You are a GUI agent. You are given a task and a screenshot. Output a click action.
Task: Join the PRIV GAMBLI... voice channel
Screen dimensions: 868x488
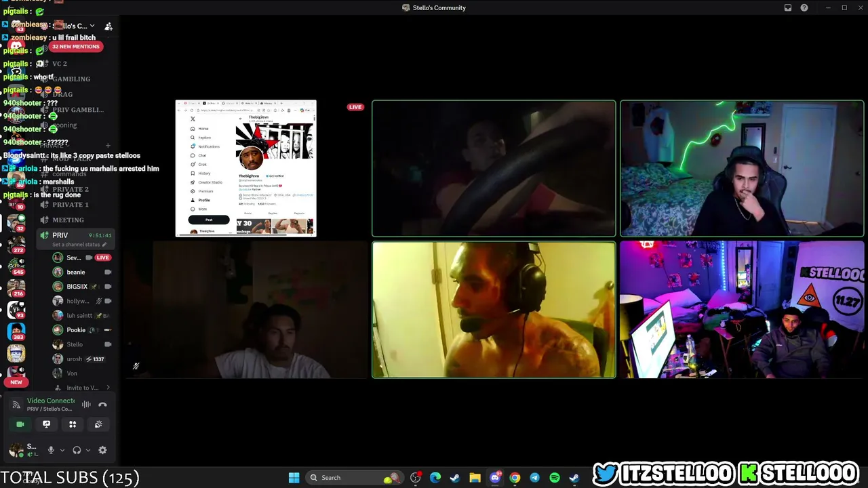(x=75, y=110)
